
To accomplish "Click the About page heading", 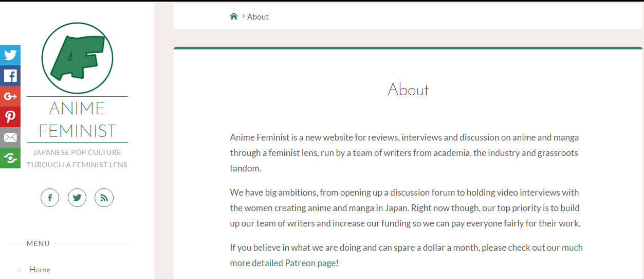I will point(408,90).
